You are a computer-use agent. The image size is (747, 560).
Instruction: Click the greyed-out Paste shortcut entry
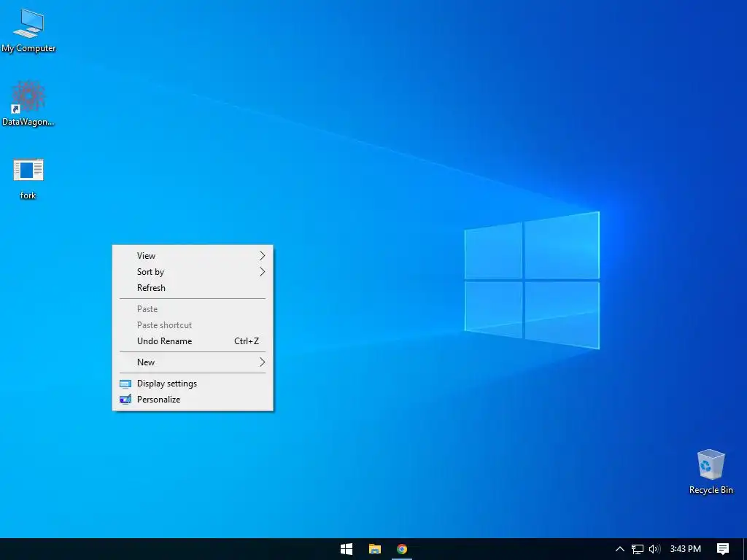193,325
